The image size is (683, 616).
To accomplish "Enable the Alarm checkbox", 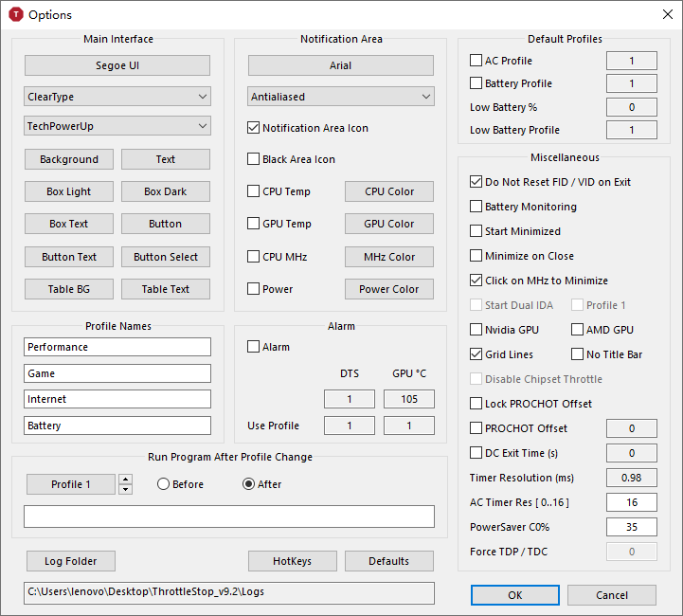I will pyautogui.click(x=254, y=347).
